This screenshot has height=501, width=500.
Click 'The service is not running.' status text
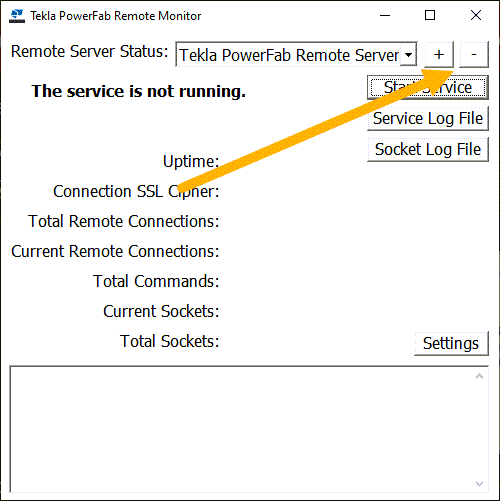click(x=138, y=91)
